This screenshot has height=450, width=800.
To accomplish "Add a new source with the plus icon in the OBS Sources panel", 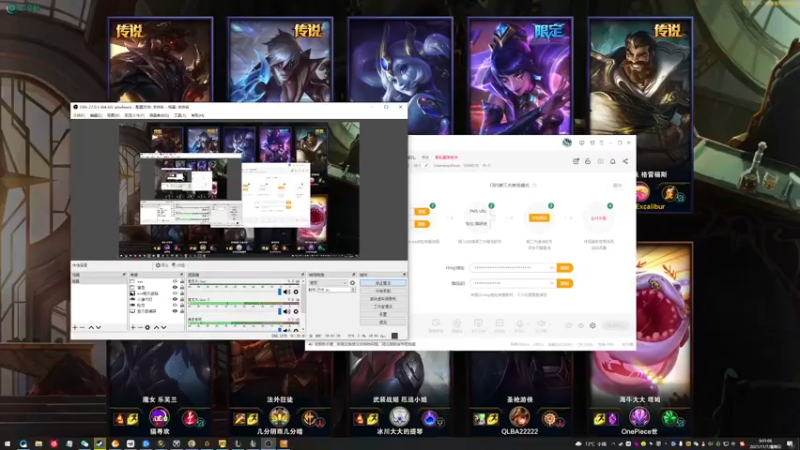I will tap(133, 328).
